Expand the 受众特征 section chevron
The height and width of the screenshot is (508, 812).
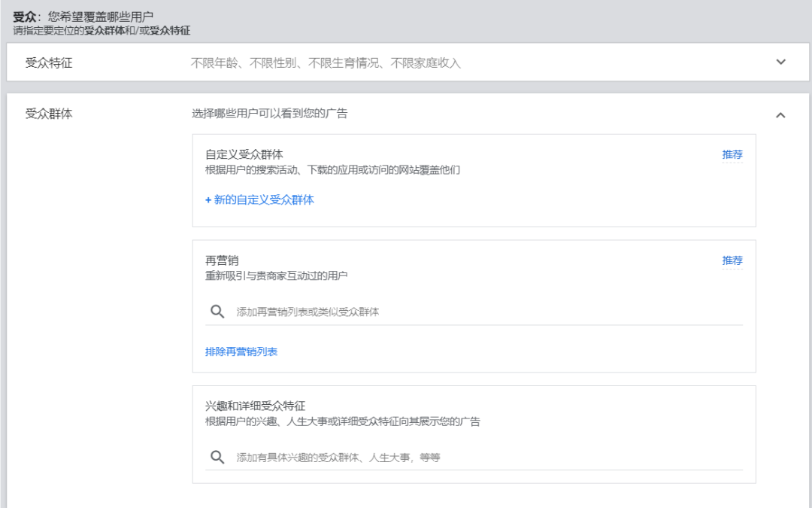[780, 62]
